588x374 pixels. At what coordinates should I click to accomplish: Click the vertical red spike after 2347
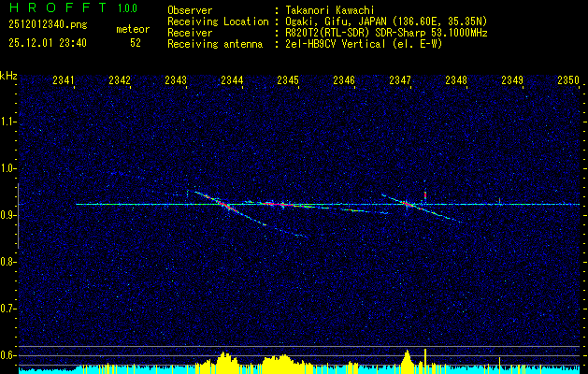(425, 195)
